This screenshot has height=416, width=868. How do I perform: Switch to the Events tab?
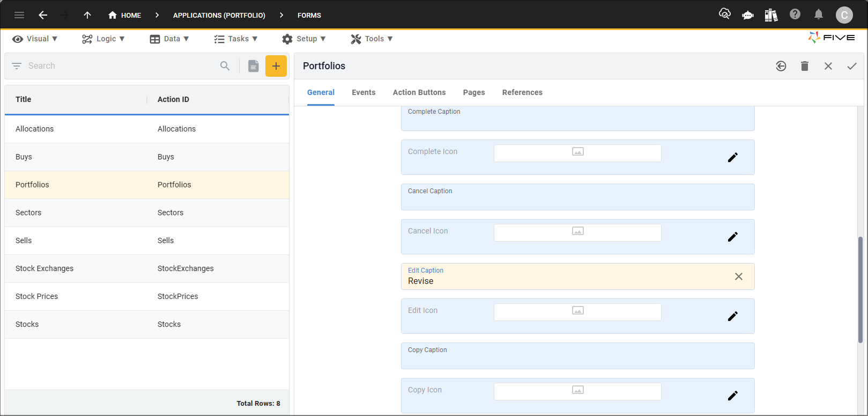tap(363, 92)
